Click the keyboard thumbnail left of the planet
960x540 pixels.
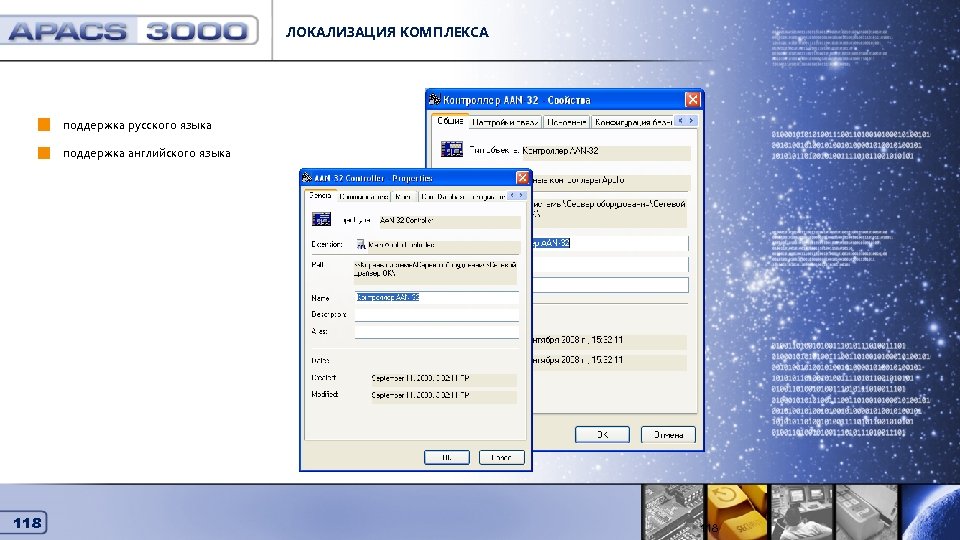pos(866,512)
